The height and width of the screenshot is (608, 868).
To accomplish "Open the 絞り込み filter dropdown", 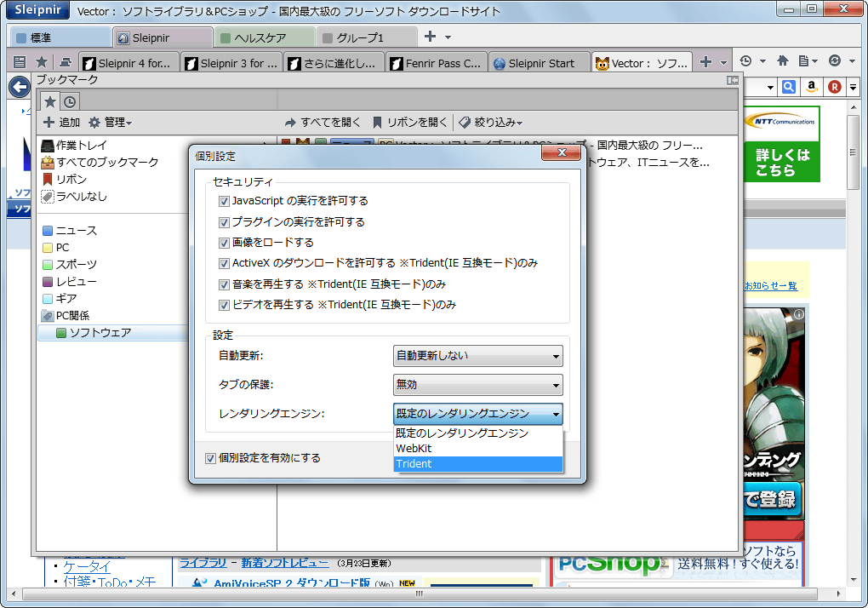I will 491,123.
